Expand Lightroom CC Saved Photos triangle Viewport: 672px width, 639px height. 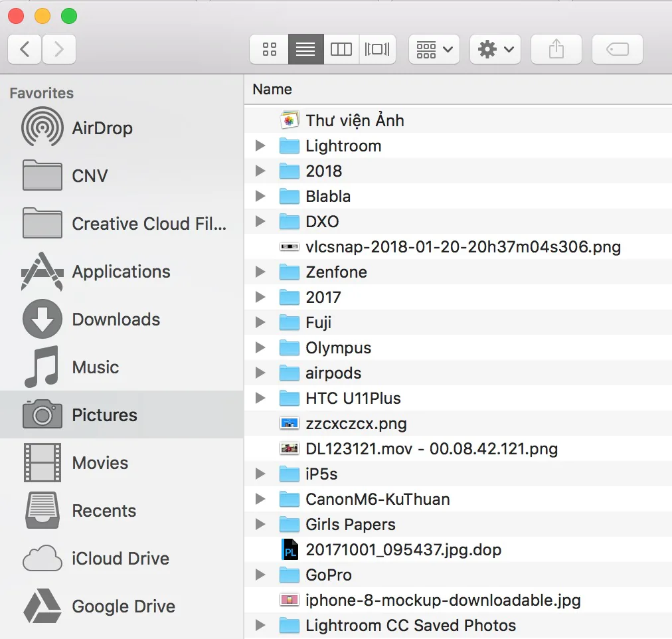(x=260, y=625)
